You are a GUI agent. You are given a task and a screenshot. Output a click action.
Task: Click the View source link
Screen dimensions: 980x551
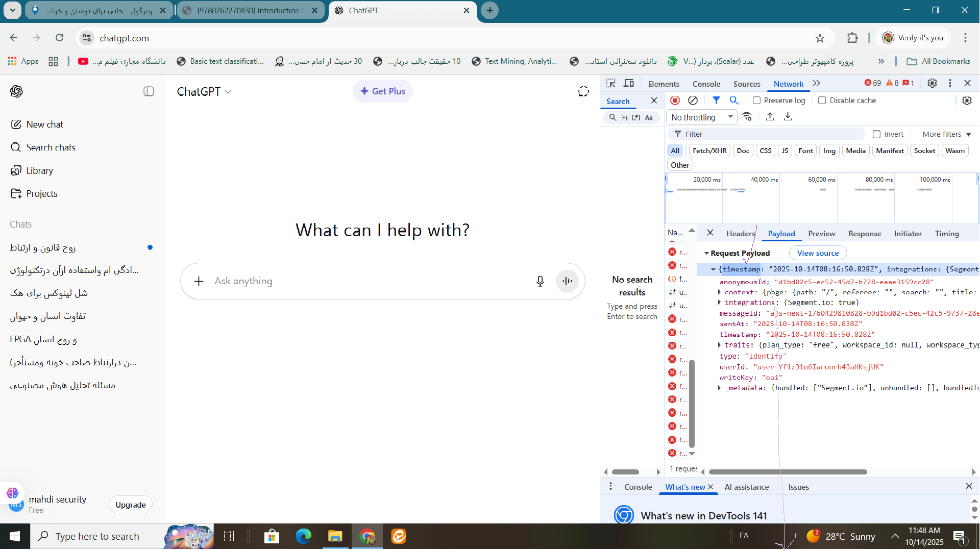click(x=818, y=253)
